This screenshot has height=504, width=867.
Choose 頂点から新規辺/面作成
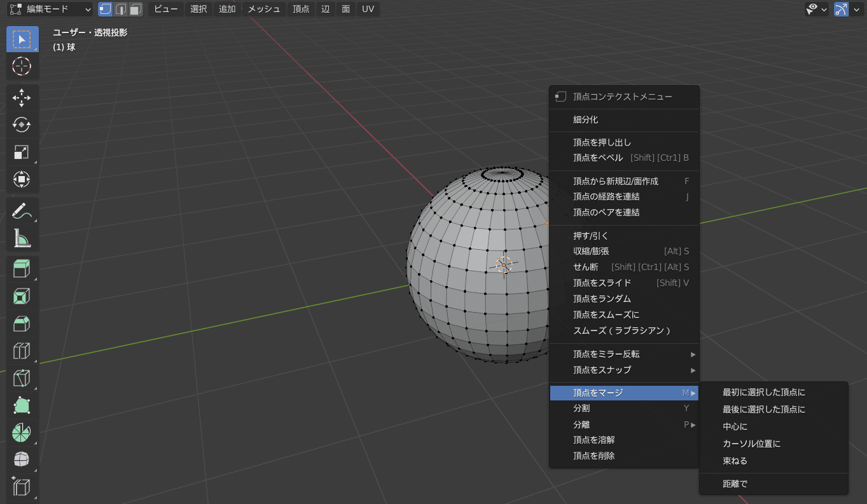click(x=625, y=181)
